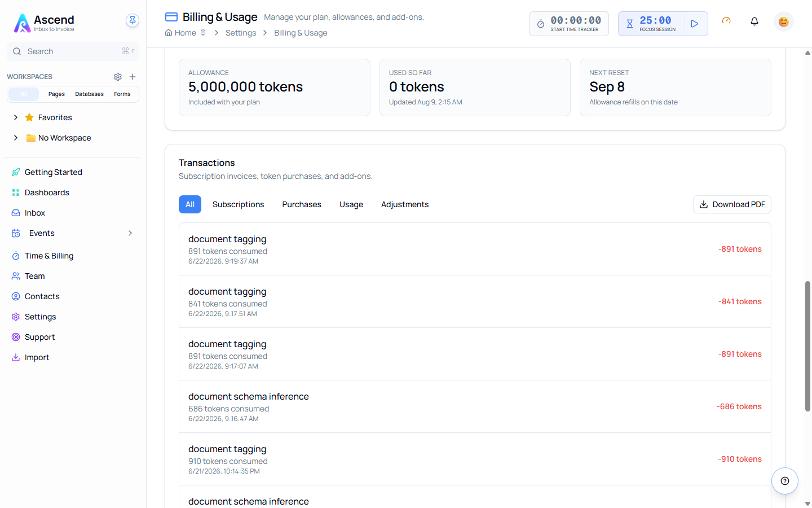
Task: Click the 5,000,000 tokens allowance value
Action: coord(245,87)
